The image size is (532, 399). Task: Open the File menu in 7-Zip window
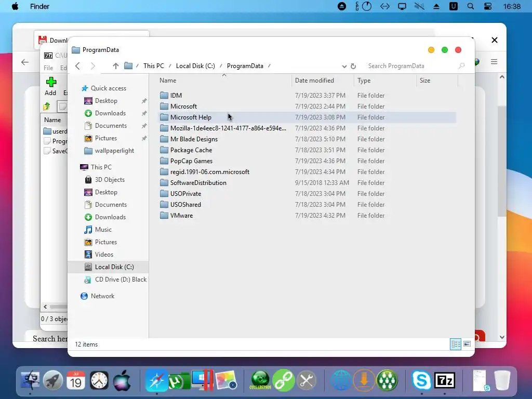[x=48, y=68]
